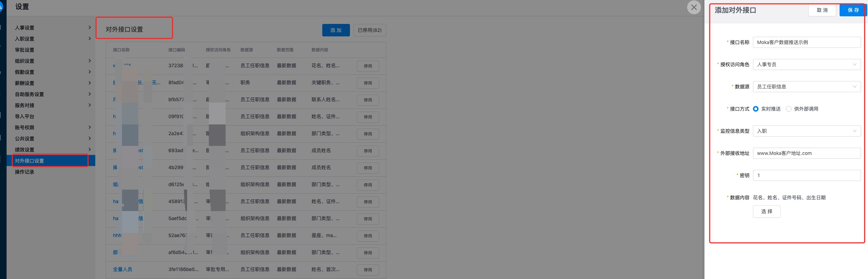Click the 取消 button

pyautogui.click(x=822, y=10)
